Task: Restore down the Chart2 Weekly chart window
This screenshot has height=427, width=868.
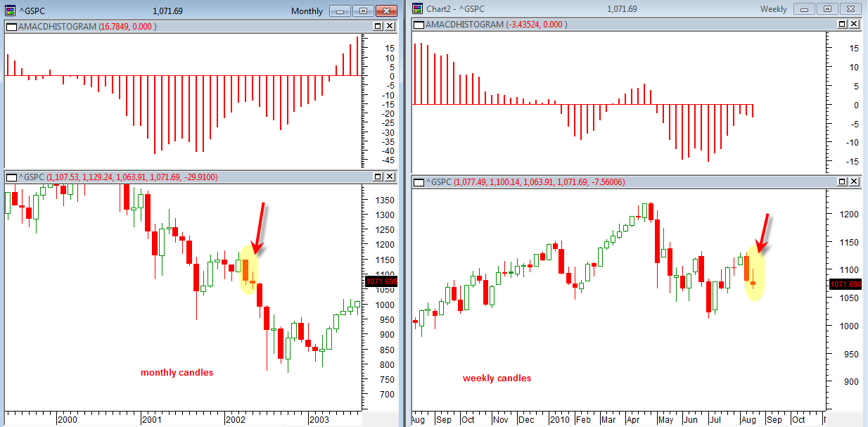Action: point(827,9)
